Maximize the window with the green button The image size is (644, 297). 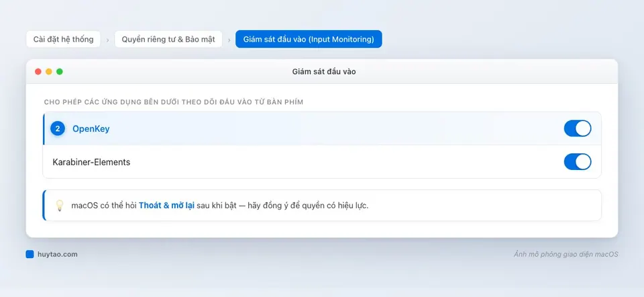(60, 72)
